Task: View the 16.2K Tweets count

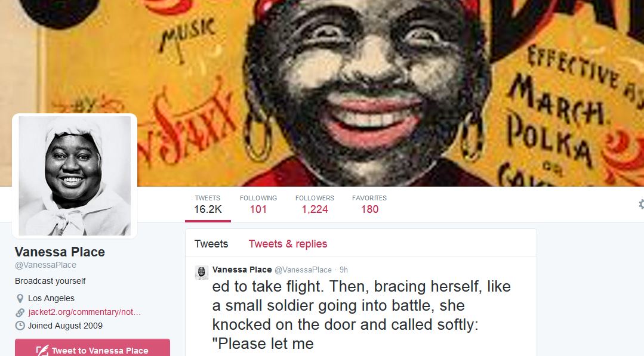Action: [x=208, y=204]
